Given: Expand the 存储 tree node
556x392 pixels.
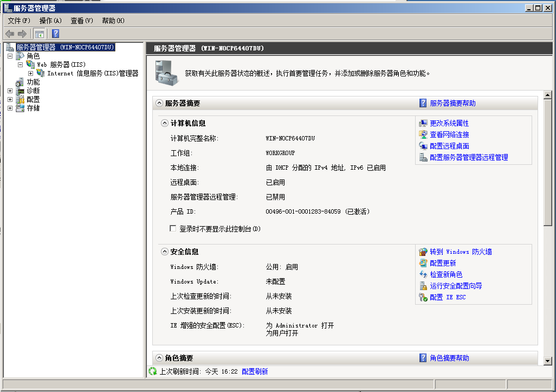Looking at the screenshot, I should coord(10,108).
